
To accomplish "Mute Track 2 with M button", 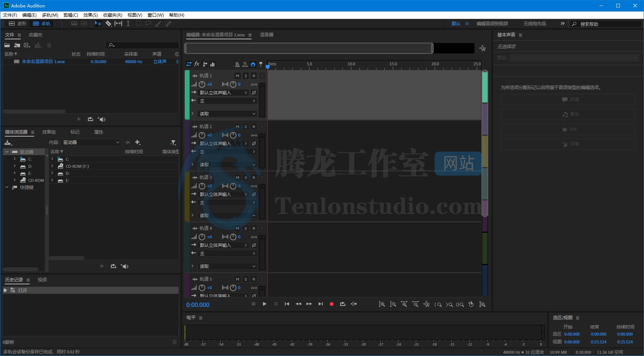I will click(238, 127).
